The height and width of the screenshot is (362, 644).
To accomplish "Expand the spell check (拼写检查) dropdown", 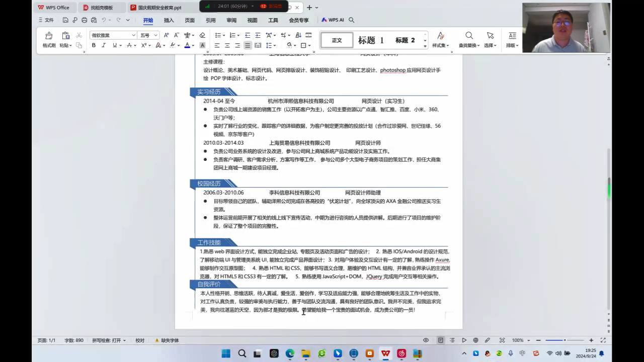I will pyautogui.click(x=124, y=340).
